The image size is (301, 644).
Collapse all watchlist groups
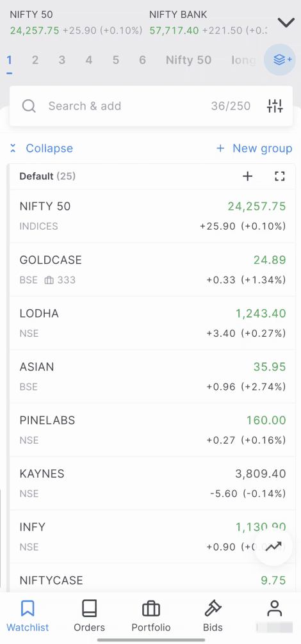click(41, 149)
